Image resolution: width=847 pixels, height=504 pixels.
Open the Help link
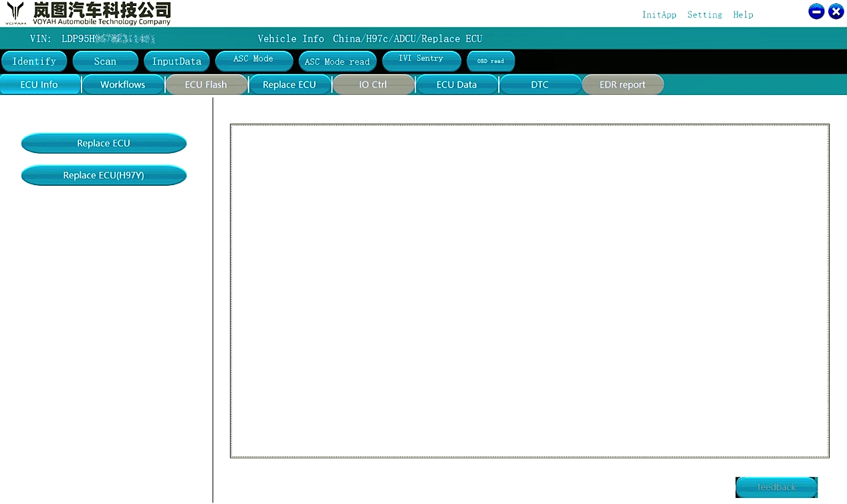coord(743,15)
